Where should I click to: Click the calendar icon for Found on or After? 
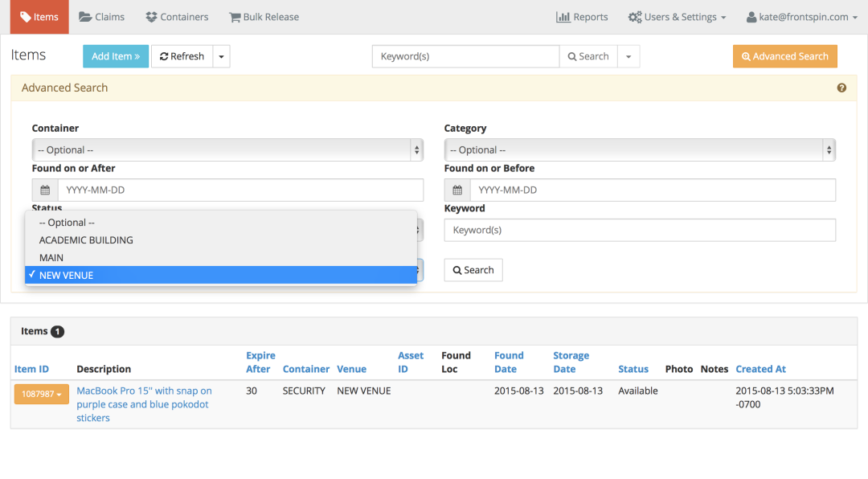click(x=45, y=190)
